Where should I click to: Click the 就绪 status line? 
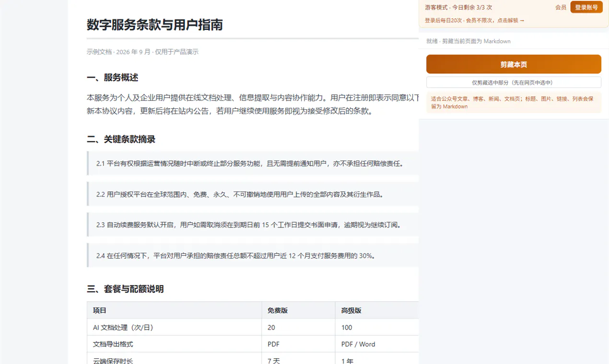click(468, 41)
